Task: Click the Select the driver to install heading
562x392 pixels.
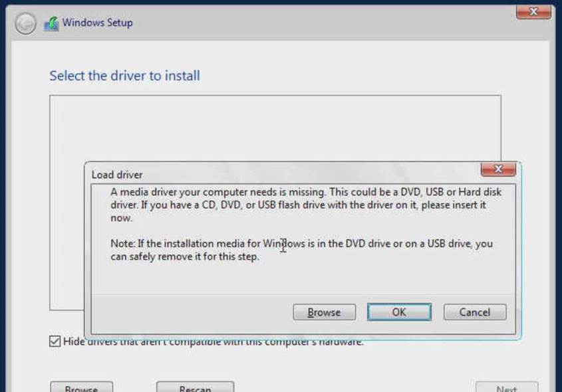Action: coord(124,76)
